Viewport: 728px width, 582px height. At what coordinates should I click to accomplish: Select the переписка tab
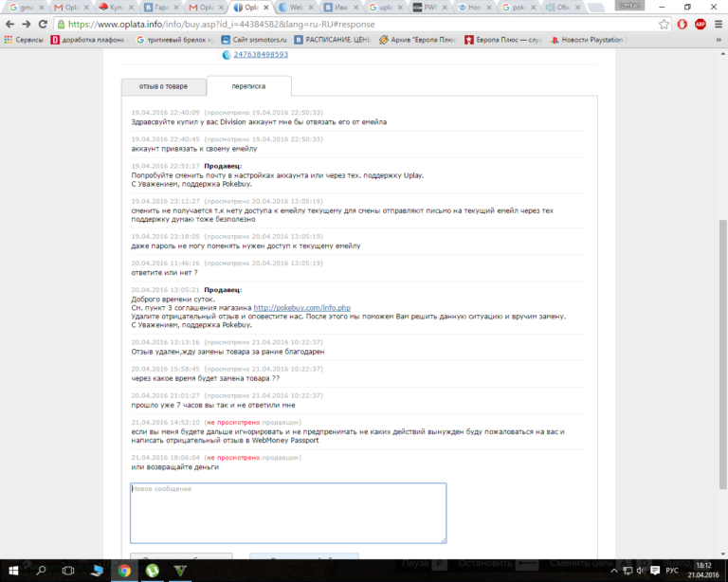click(x=249, y=86)
